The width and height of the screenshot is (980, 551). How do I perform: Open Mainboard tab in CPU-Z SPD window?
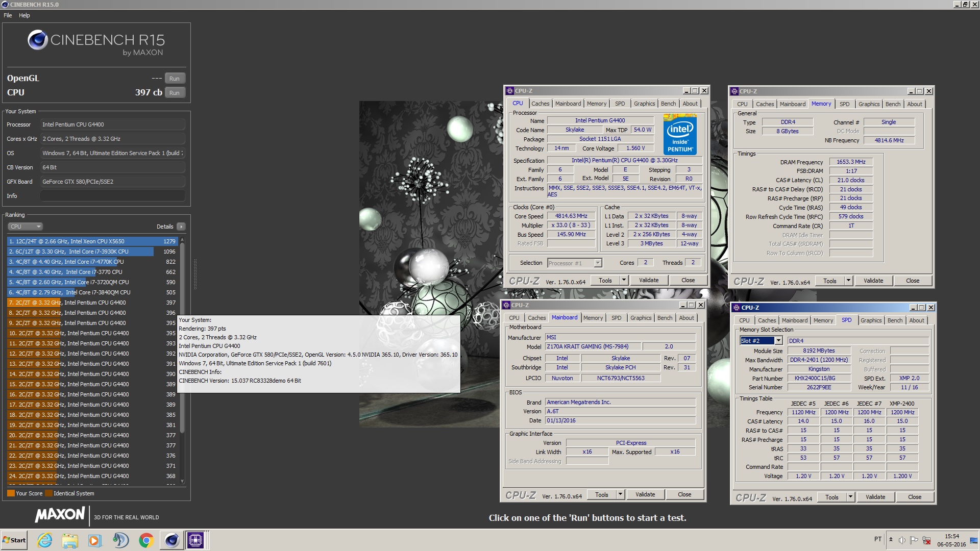click(795, 320)
